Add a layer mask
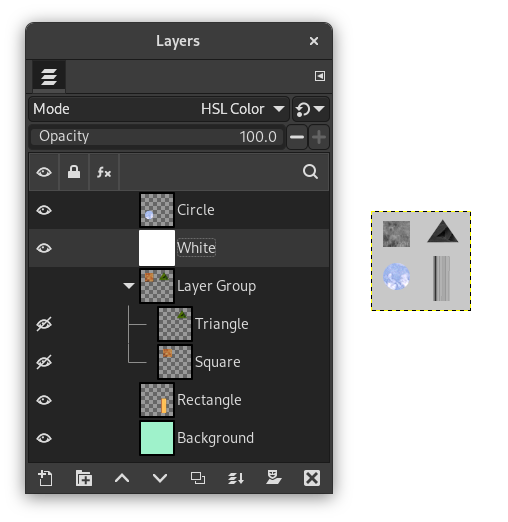Screen dimensions: 508x522 click(274, 477)
